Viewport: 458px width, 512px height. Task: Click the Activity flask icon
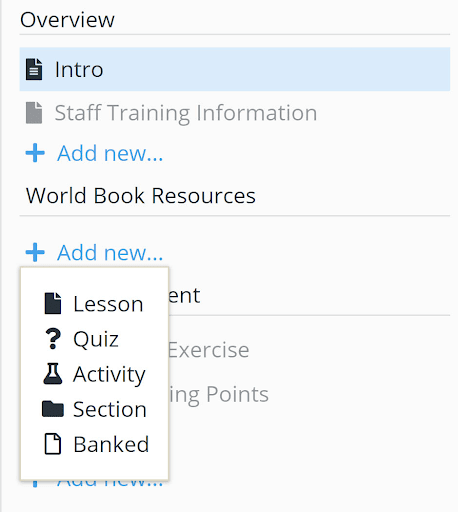[53, 374]
